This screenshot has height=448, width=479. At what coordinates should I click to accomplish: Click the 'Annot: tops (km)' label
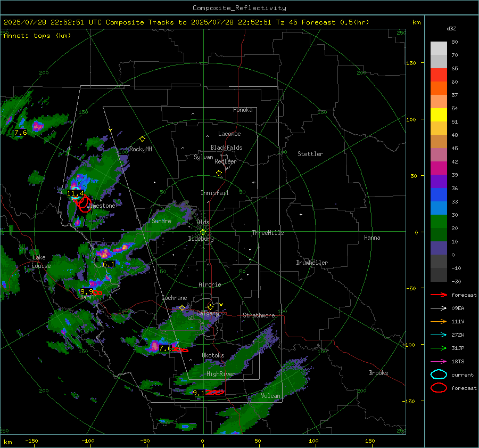[37, 36]
